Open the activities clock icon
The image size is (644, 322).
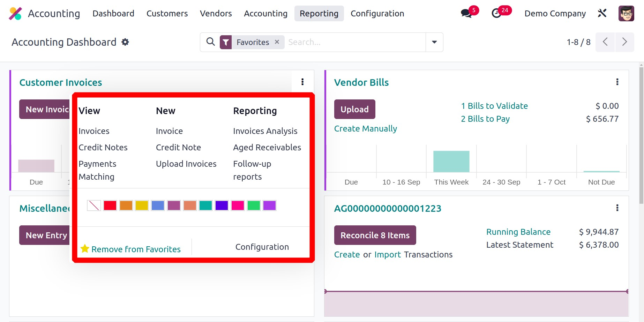coord(496,14)
